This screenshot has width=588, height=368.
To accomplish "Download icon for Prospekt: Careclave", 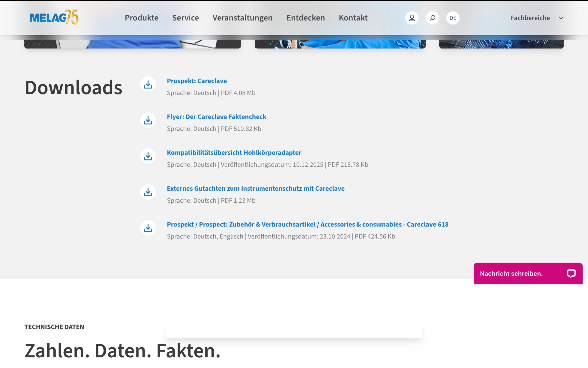I will (x=148, y=84).
